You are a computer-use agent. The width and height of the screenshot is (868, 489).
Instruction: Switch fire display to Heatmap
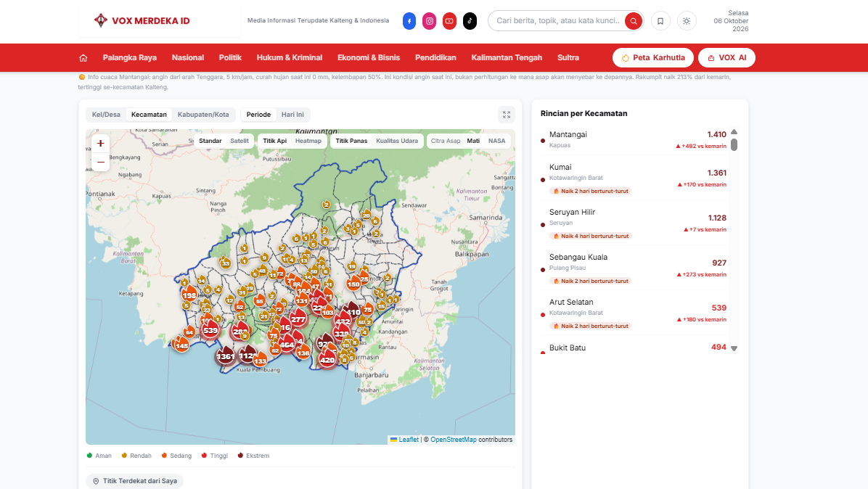pos(308,141)
